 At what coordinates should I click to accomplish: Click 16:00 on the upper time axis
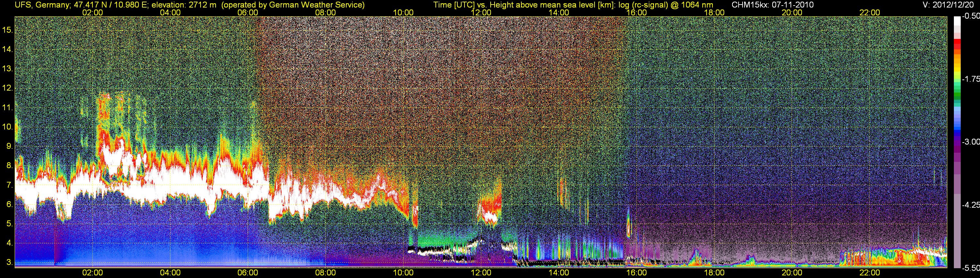point(636,12)
